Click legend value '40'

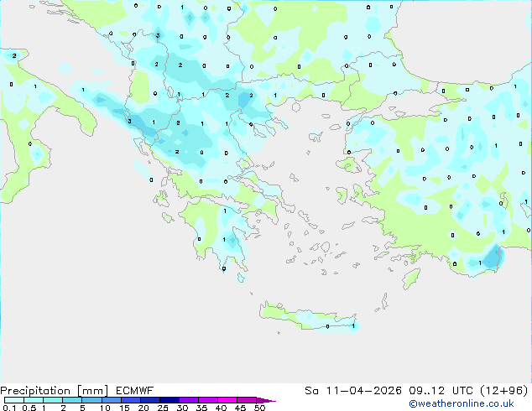[221, 408]
